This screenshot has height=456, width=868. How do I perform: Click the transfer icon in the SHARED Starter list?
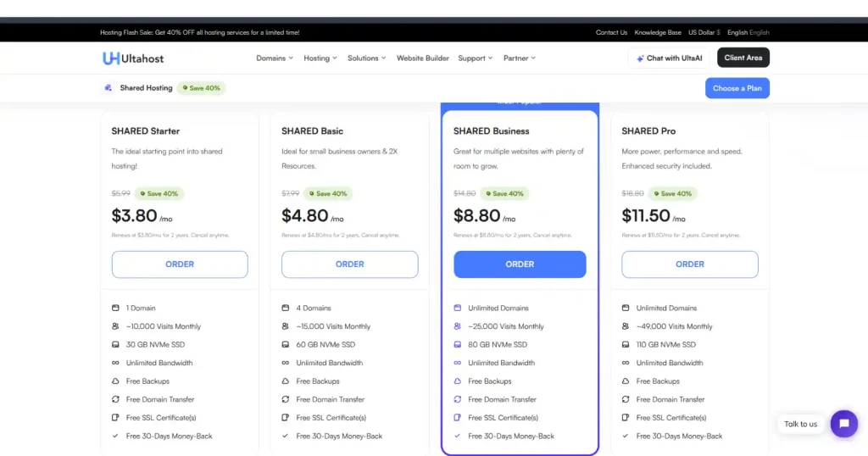115,399
